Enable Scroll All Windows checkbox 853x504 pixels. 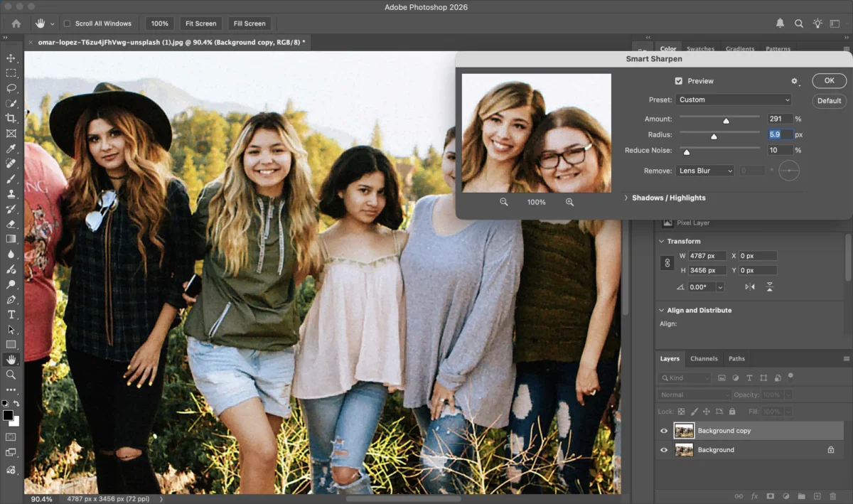point(67,23)
